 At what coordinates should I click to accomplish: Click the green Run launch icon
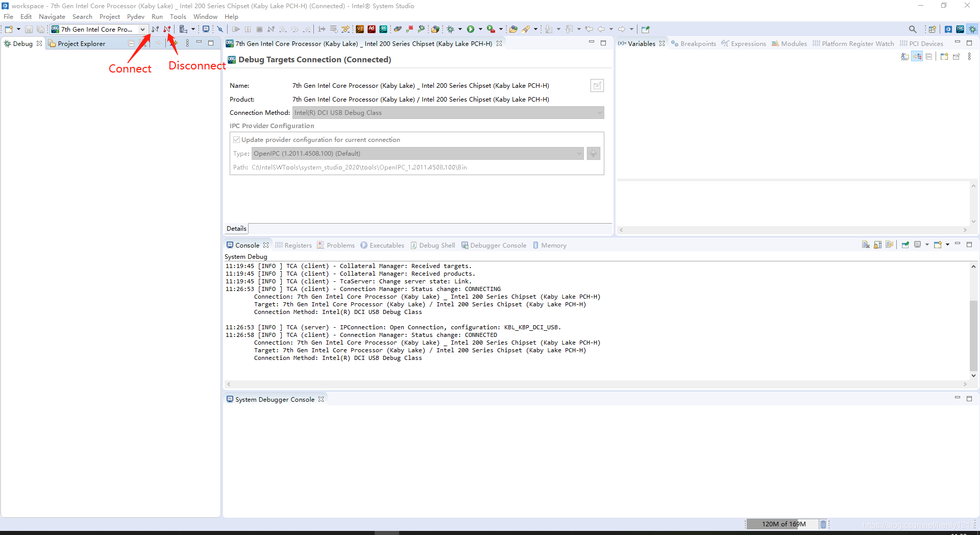coord(471,29)
